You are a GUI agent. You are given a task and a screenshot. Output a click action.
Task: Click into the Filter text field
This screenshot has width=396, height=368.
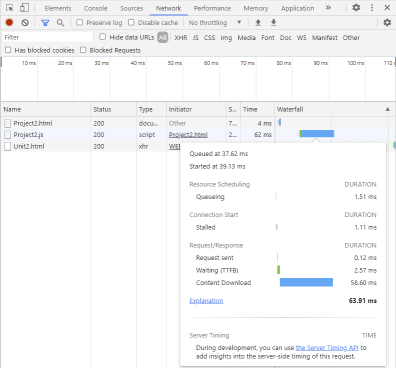(48, 37)
